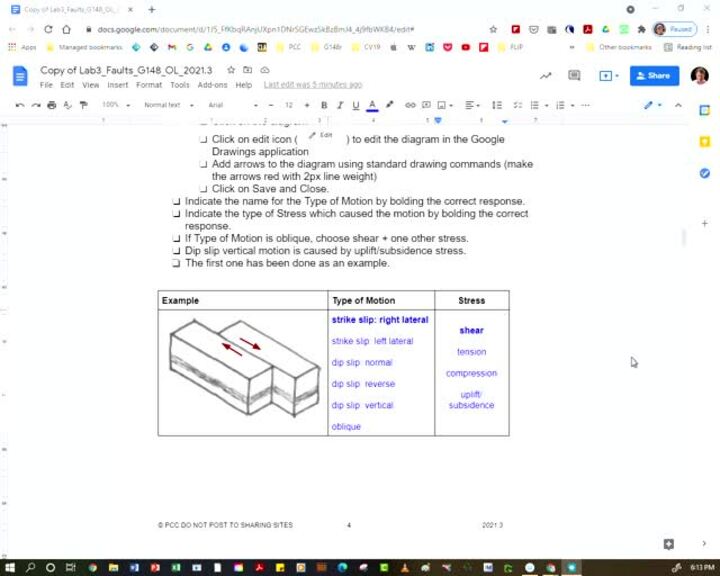
Task: Select the Paint format tool
Action: (x=84, y=105)
